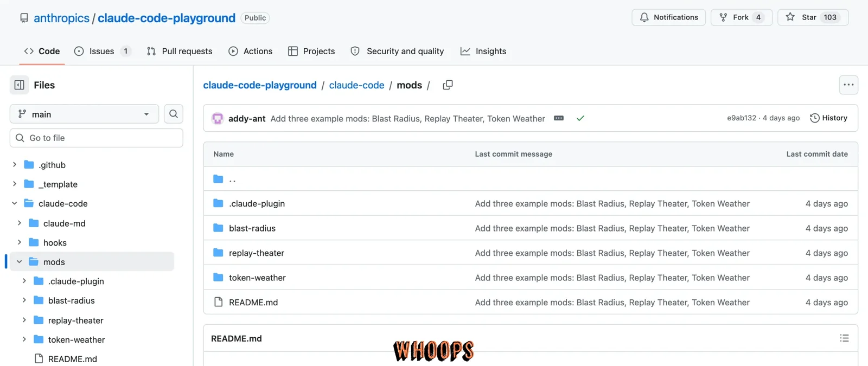Expand the token-weather folder in sidebar tree

tap(24, 339)
